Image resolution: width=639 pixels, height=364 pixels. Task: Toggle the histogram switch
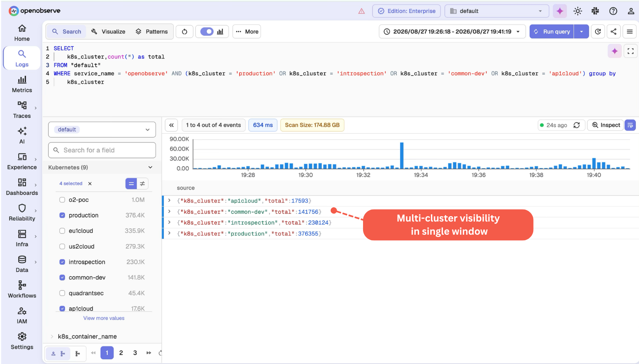(207, 32)
